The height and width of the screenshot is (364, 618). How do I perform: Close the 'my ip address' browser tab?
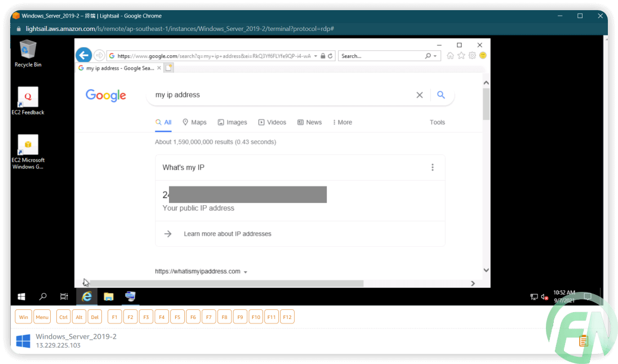(159, 68)
